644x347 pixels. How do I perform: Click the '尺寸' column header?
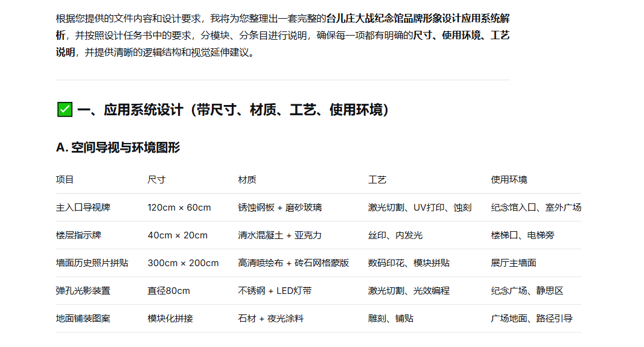click(156, 179)
